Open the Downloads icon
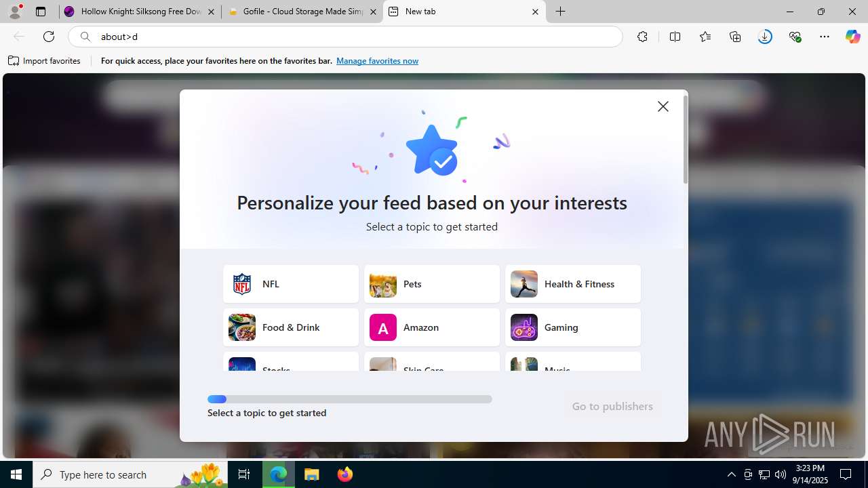Image resolution: width=868 pixels, height=488 pixels. click(765, 37)
